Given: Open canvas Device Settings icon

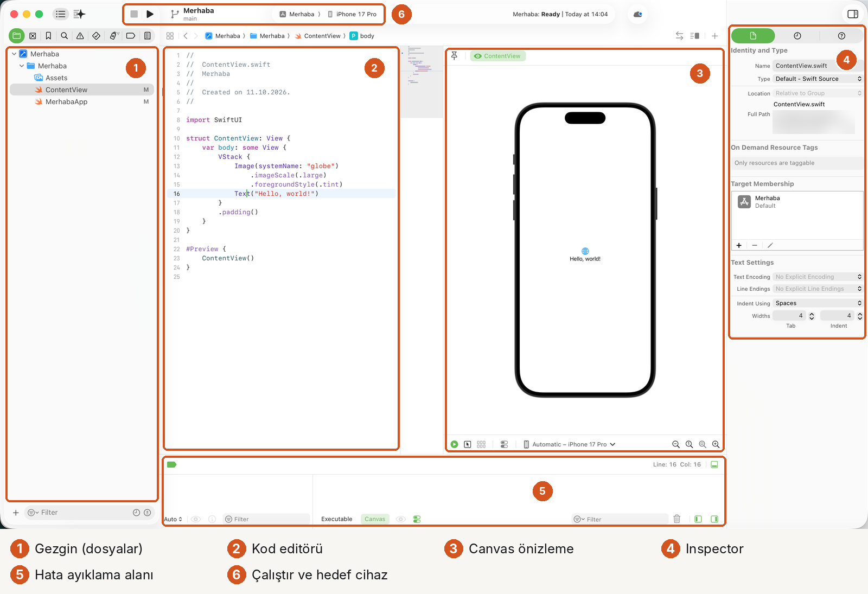Looking at the screenshot, I should click(x=504, y=444).
